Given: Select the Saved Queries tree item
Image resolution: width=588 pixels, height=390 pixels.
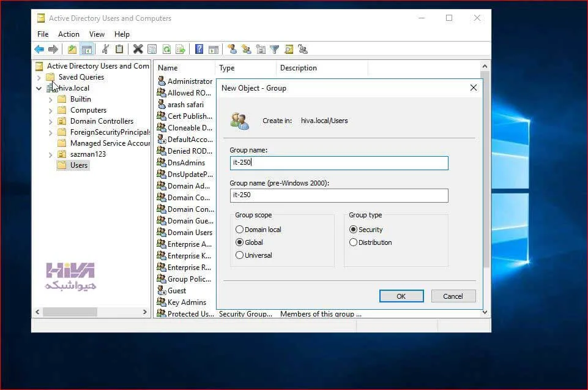Looking at the screenshot, I should 75,77.
